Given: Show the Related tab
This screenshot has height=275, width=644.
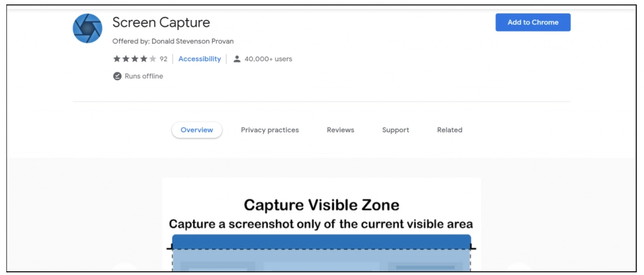Looking at the screenshot, I should click(450, 130).
